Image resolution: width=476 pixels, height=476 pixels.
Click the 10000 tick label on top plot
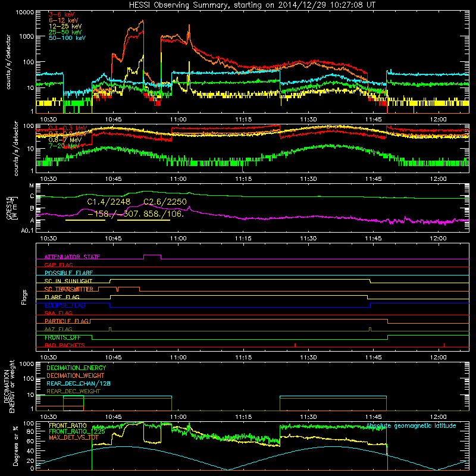point(25,12)
